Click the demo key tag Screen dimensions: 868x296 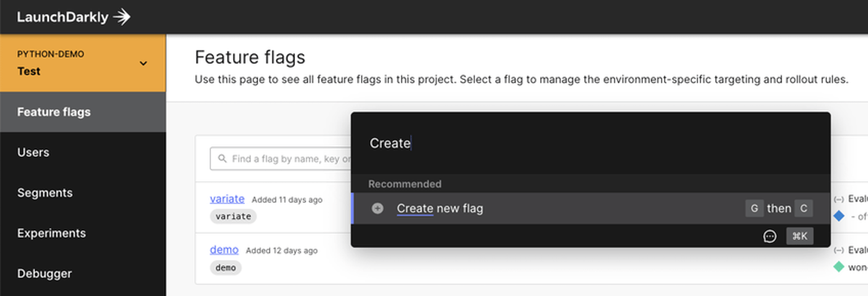226,267
